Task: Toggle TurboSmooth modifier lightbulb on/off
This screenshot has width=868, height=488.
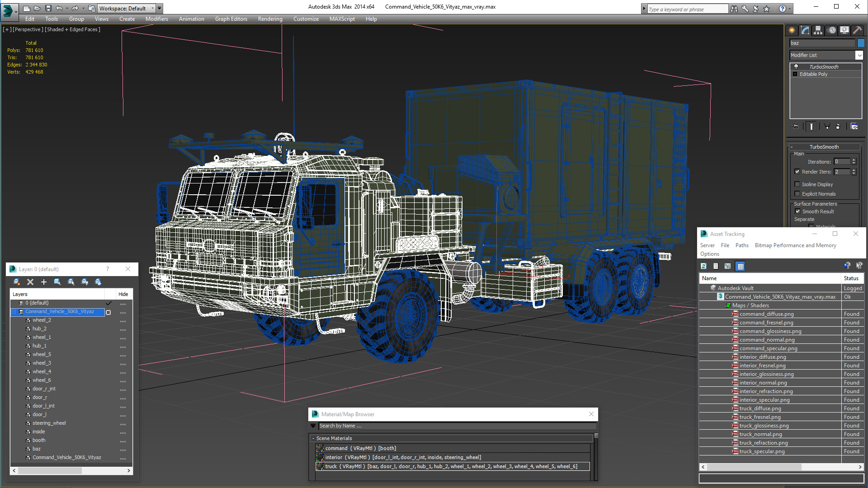Action: pyautogui.click(x=796, y=66)
